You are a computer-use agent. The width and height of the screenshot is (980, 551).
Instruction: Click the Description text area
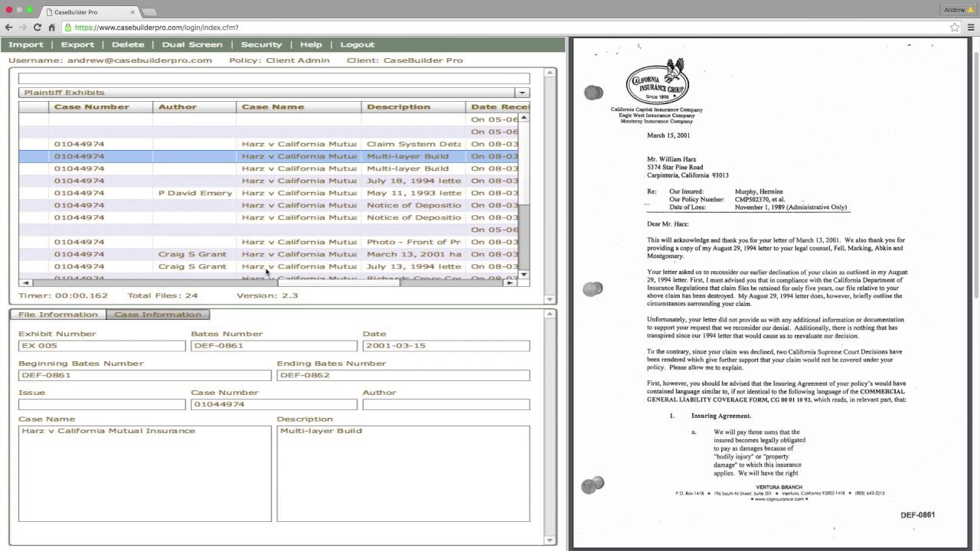coord(403,474)
